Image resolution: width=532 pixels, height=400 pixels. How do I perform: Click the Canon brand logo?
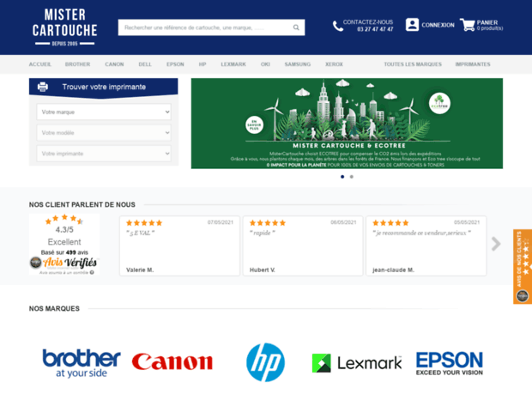172,362
